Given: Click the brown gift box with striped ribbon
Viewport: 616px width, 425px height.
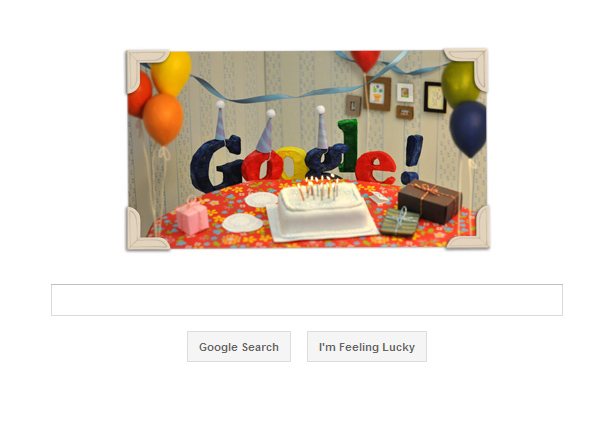Looking at the screenshot, I should [429, 201].
